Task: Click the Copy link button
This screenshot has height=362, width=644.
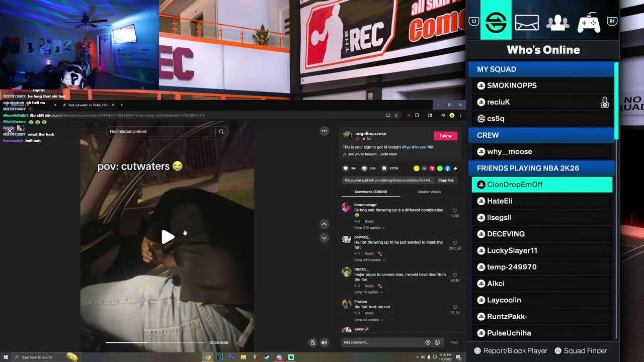Action: tap(446, 180)
